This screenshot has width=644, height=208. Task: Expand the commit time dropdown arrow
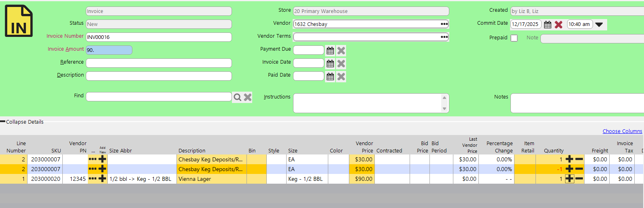coord(599,25)
